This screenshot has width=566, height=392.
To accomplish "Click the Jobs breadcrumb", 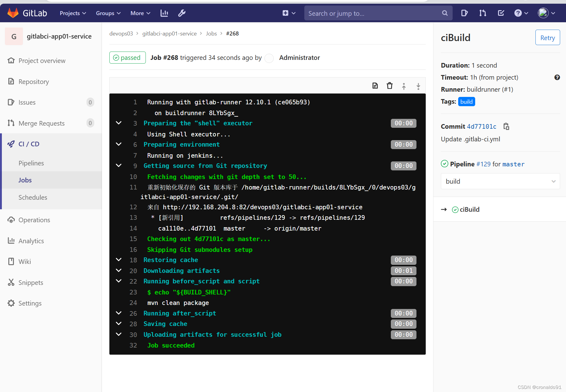I will coord(211,34).
